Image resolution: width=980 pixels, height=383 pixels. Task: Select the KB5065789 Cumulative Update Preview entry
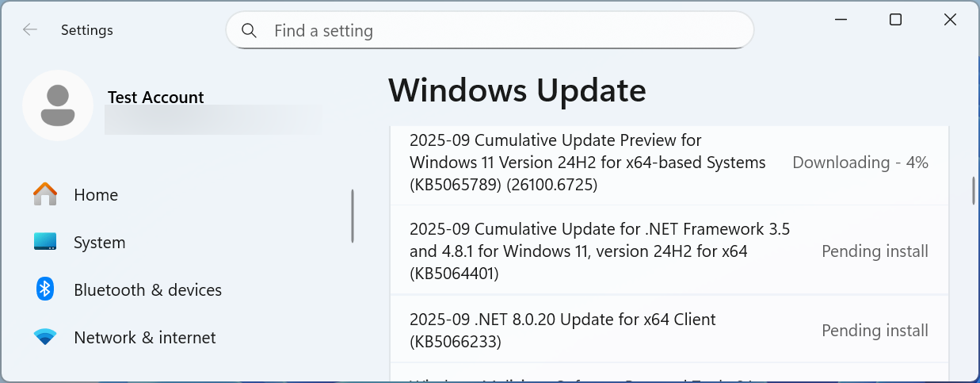(587, 163)
